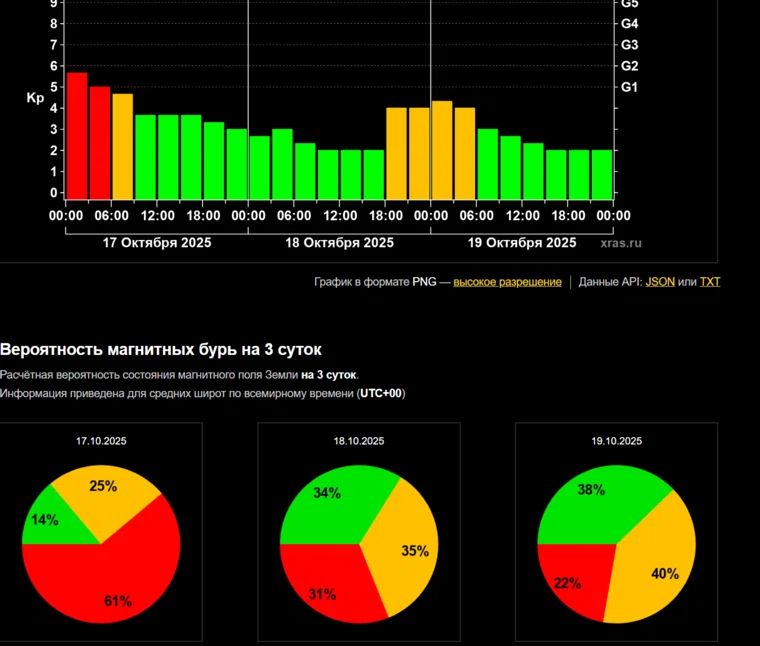Select orange 40% slice in 19.10.2025 pie
Image resolution: width=760 pixels, height=646 pixels.
point(660,570)
